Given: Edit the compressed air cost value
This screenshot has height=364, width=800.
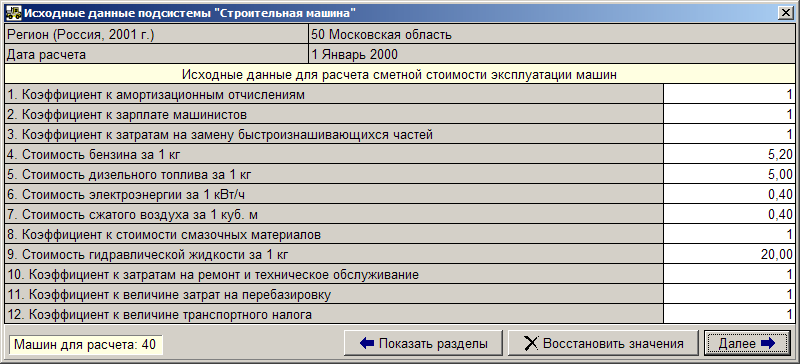Looking at the screenshot, I should point(729,214).
